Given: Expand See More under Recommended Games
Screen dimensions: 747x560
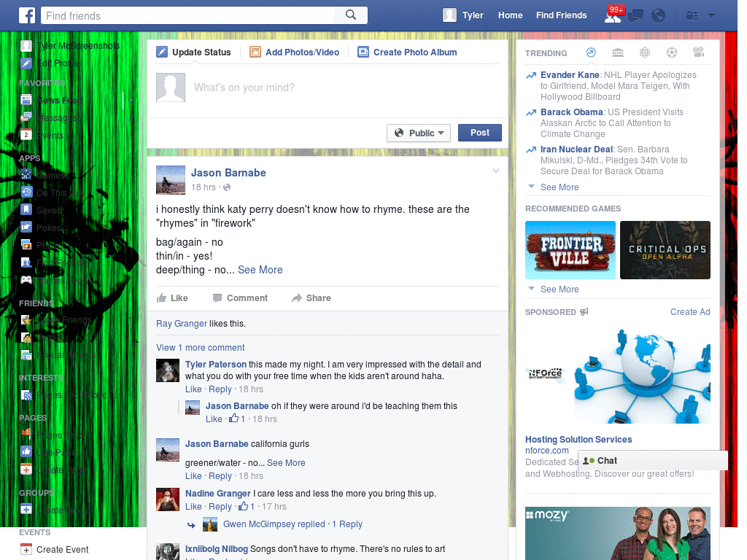Looking at the screenshot, I should coord(560,289).
